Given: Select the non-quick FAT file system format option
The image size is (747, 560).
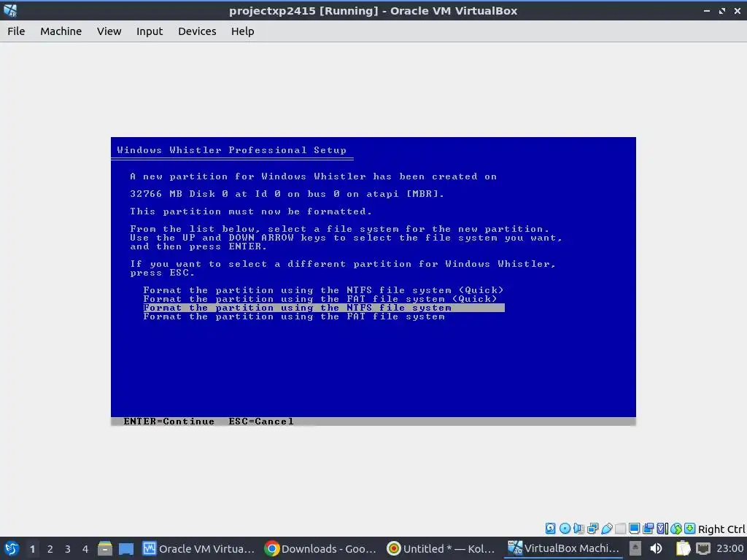Looking at the screenshot, I should tap(294, 316).
